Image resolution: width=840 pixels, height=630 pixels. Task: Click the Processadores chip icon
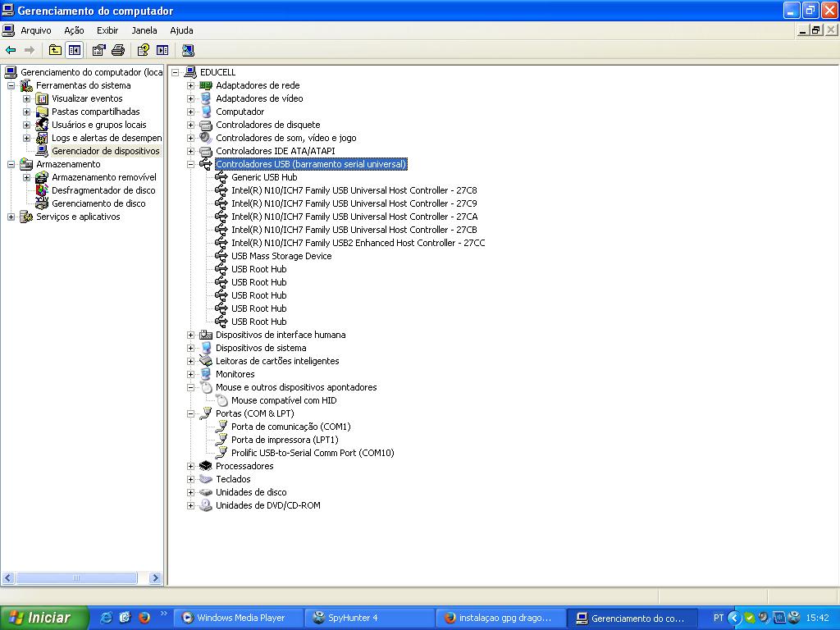click(x=206, y=466)
